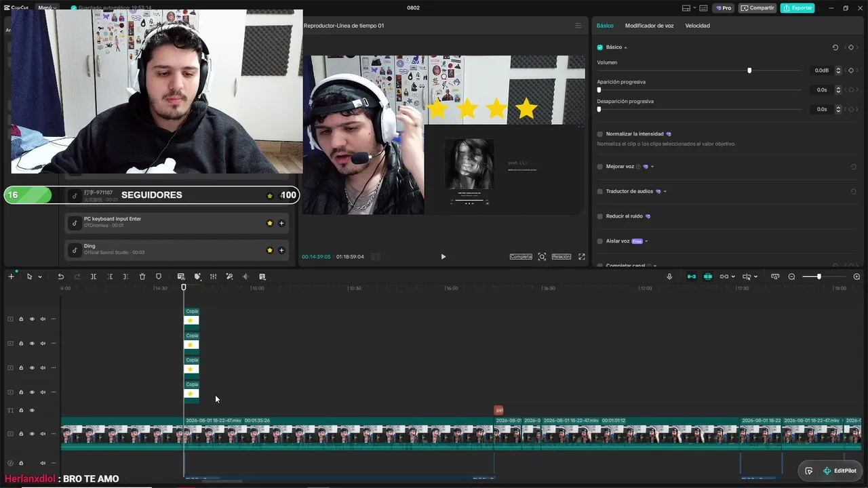This screenshot has width=868, height=488.
Task: Favorite the PC keyboard input Enter sound
Action: 269,223
